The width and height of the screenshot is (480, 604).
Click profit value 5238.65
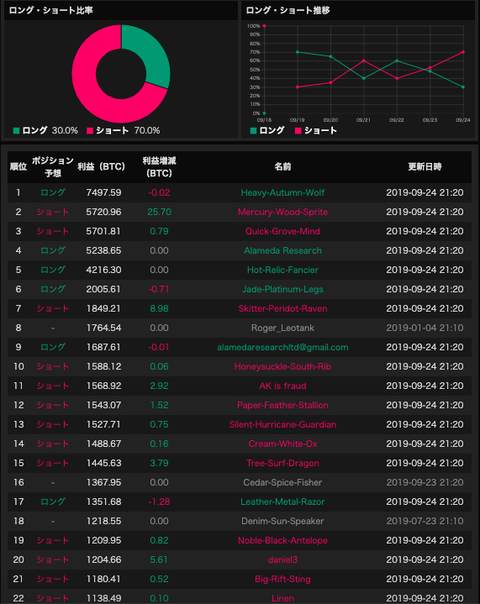104,250
